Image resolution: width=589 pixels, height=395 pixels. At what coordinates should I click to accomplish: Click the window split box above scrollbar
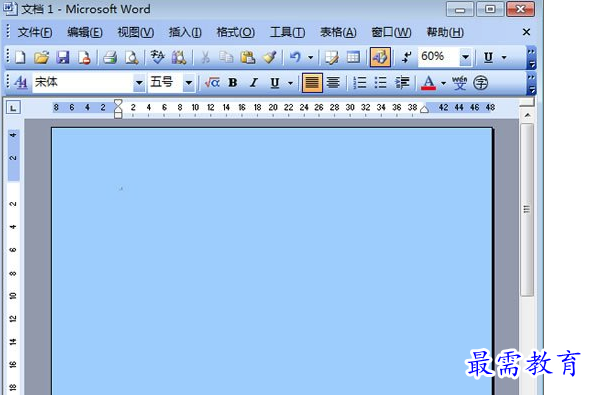point(527,103)
